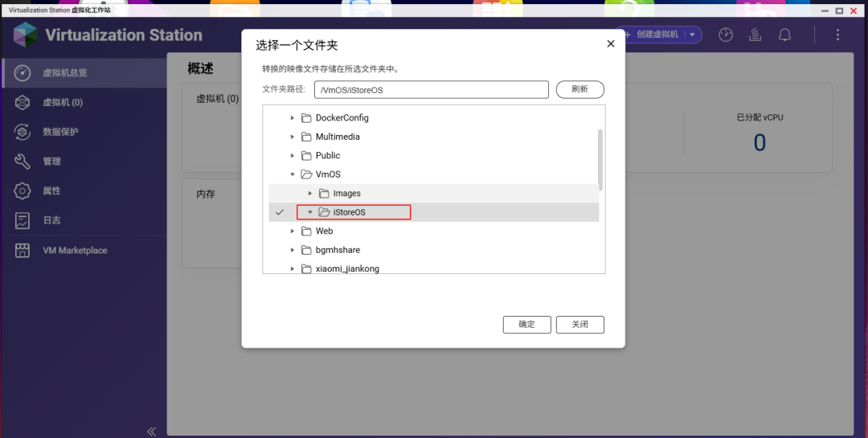Screen dimensions: 868x438
Task: Select 数据保护 in the sidebar
Action: [x=83, y=132]
